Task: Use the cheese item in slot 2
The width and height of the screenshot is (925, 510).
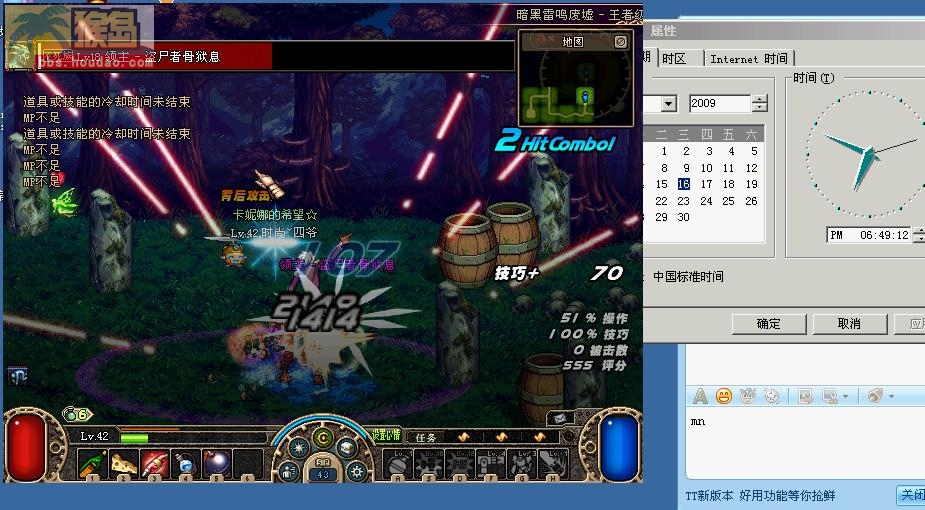Action: [x=124, y=464]
